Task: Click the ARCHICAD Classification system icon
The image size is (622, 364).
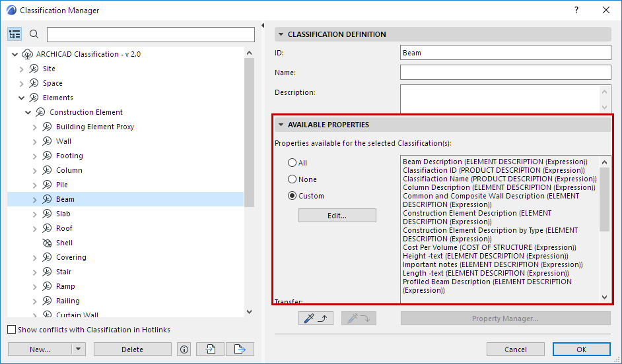Action: coord(27,54)
